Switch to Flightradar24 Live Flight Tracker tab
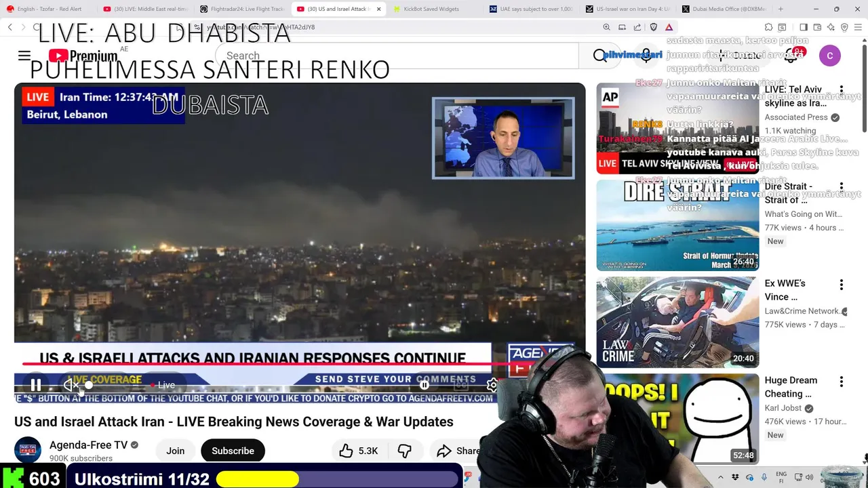868x488 pixels. point(242,9)
